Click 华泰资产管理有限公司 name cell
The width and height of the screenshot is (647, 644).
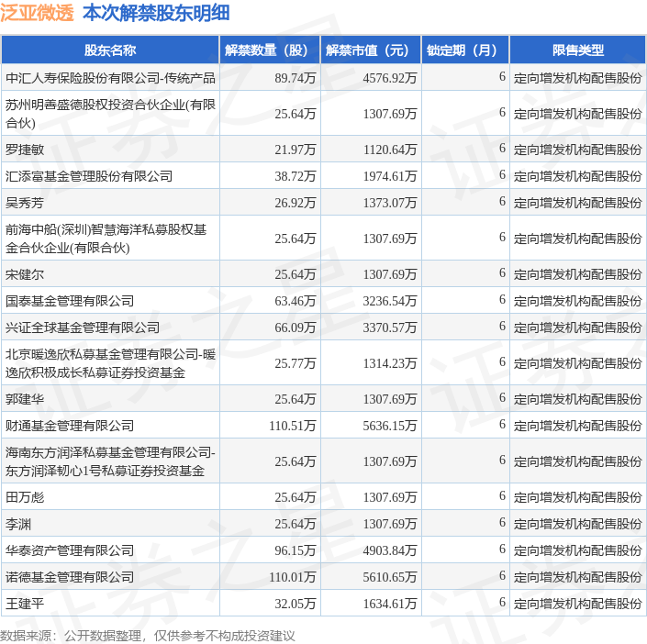pyautogui.click(x=110, y=550)
